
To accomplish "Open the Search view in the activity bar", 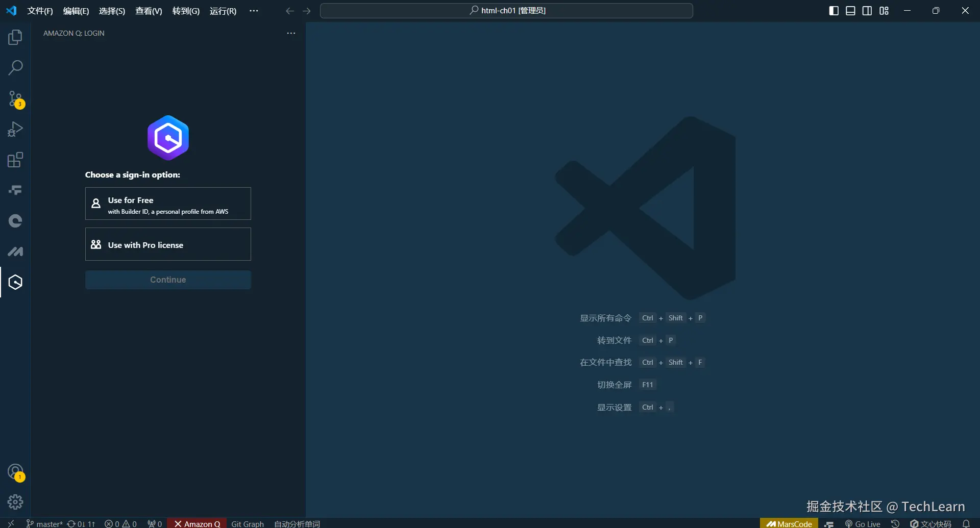I will pos(15,67).
